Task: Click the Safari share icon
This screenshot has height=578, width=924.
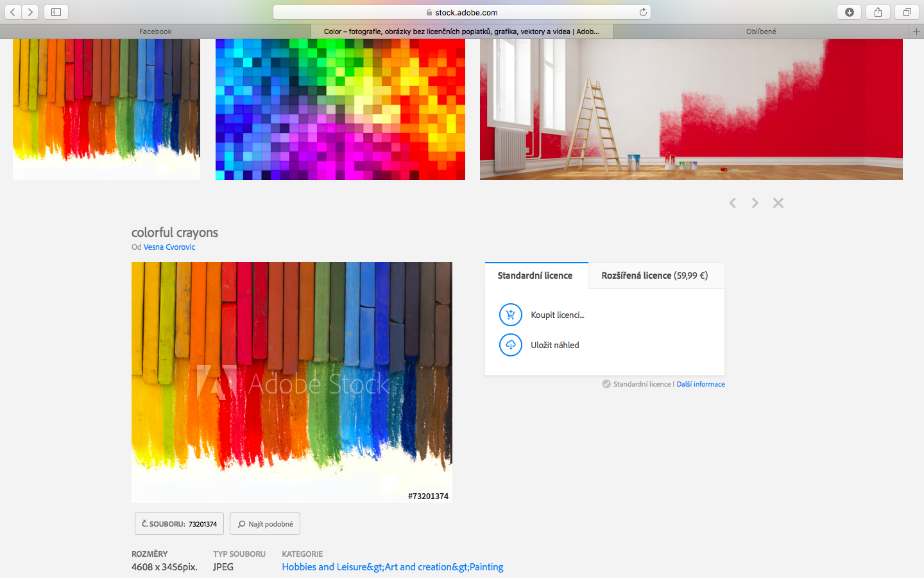Action: coord(878,12)
